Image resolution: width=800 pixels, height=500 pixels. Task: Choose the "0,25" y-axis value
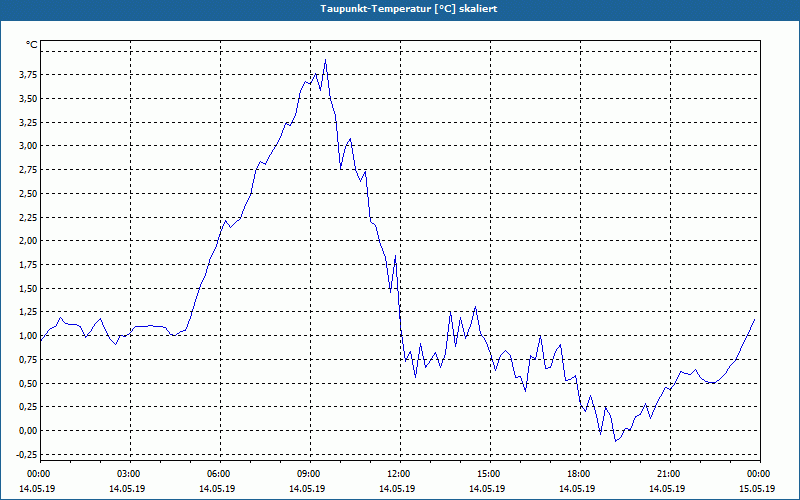tap(28, 407)
